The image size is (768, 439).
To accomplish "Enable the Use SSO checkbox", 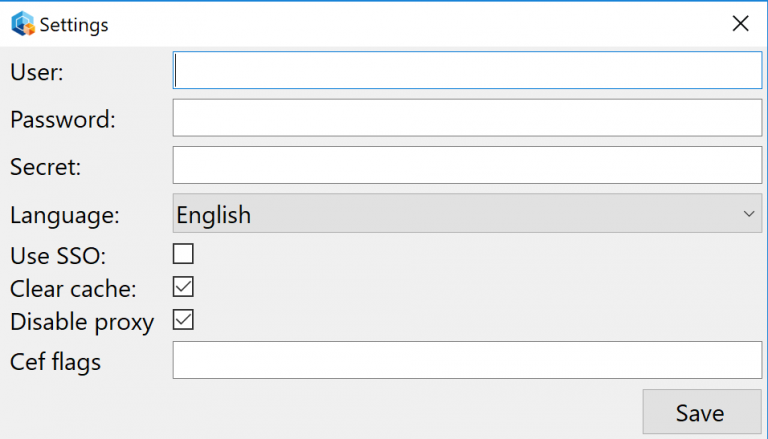I will [x=183, y=254].
